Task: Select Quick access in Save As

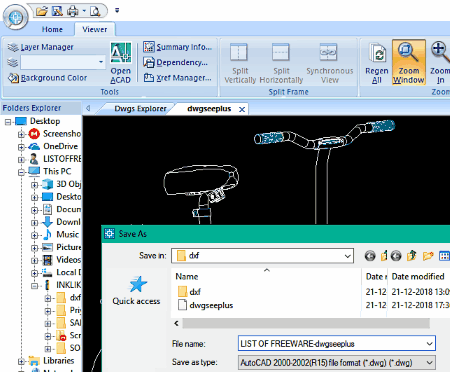Action: pos(136,290)
